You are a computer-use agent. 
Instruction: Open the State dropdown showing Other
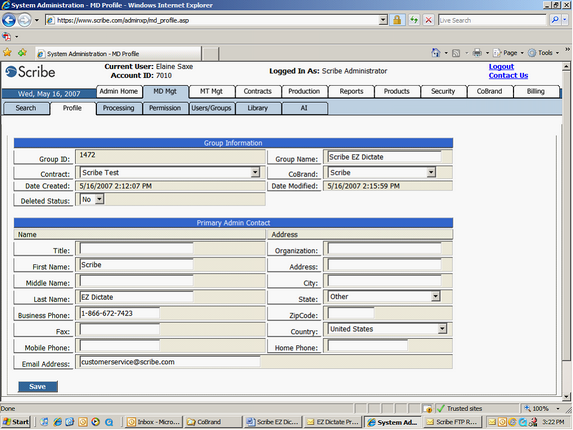pos(435,296)
